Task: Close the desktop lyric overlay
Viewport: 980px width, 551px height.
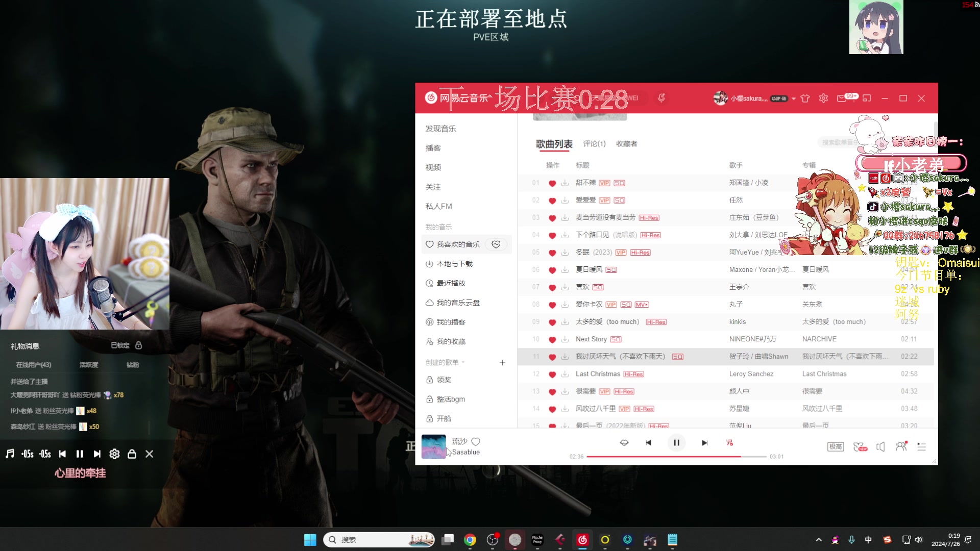Action: click(149, 454)
